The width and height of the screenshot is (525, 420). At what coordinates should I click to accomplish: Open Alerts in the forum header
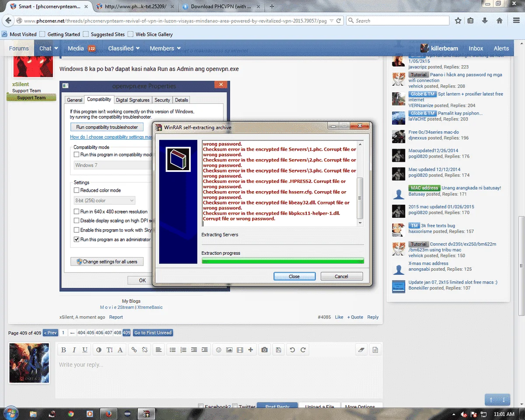tap(501, 49)
